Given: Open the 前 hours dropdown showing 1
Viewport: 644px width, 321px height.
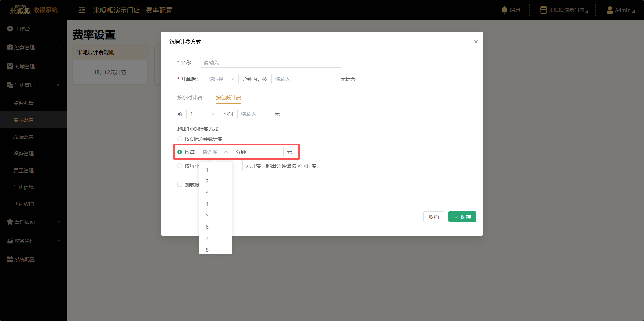Looking at the screenshot, I should coord(203,114).
